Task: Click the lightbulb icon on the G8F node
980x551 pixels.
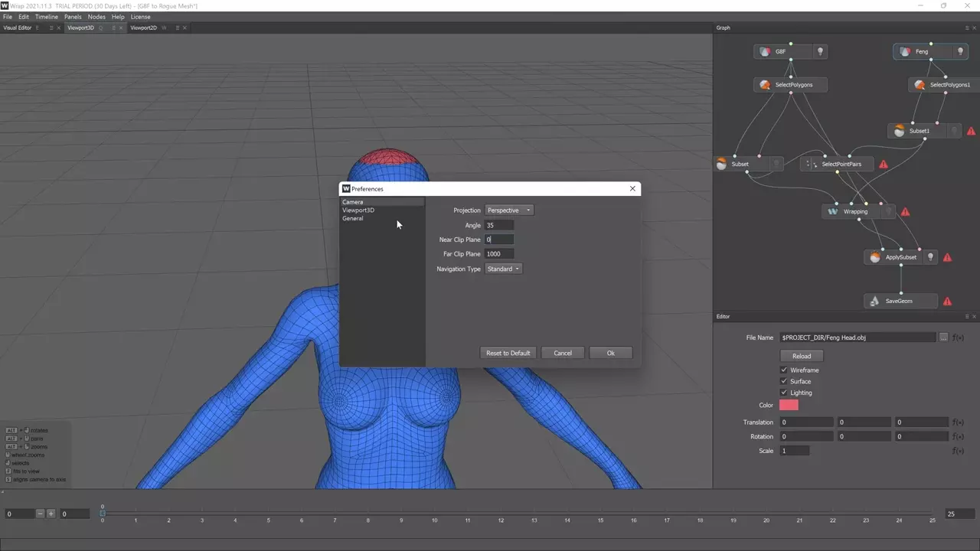Action: click(821, 51)
